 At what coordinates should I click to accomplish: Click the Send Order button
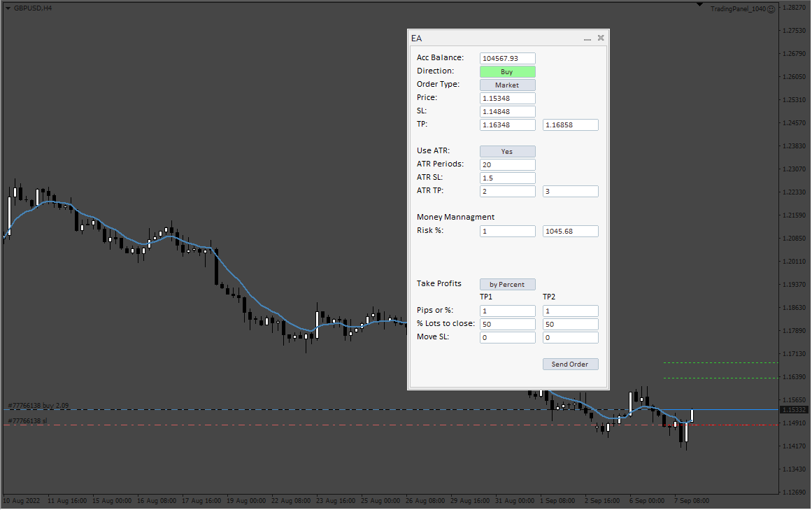point(570,364)
